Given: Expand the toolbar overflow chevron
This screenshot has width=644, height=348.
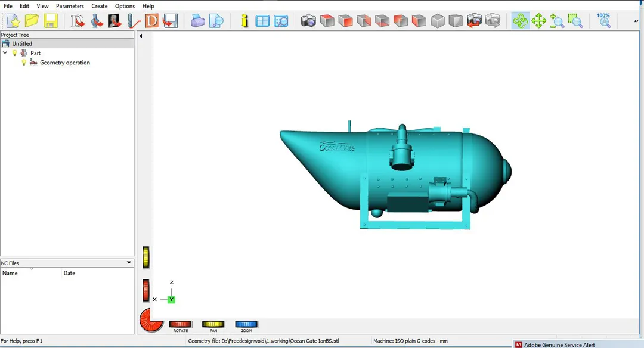Looking at the screenshot, I should click(x=636, y=21).
